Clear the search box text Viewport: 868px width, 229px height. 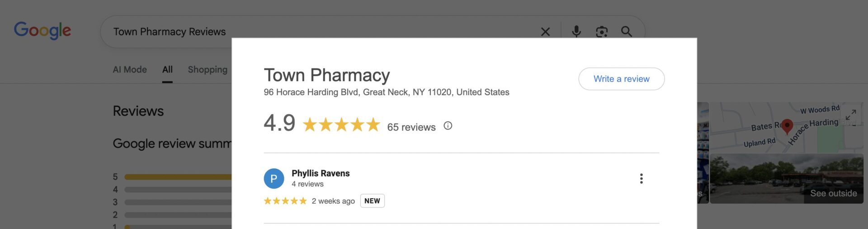tap(545, 32)
